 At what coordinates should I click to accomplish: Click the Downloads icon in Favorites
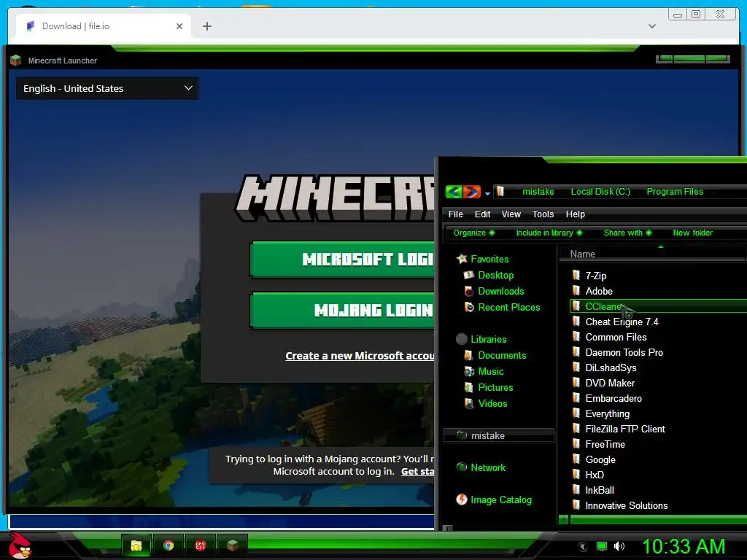point(469,291)
